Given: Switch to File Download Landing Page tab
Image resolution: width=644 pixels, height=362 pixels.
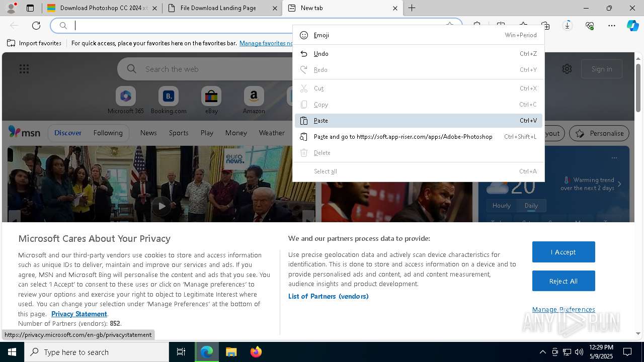Looking at the screenshot, I should [x=222, y=8].
